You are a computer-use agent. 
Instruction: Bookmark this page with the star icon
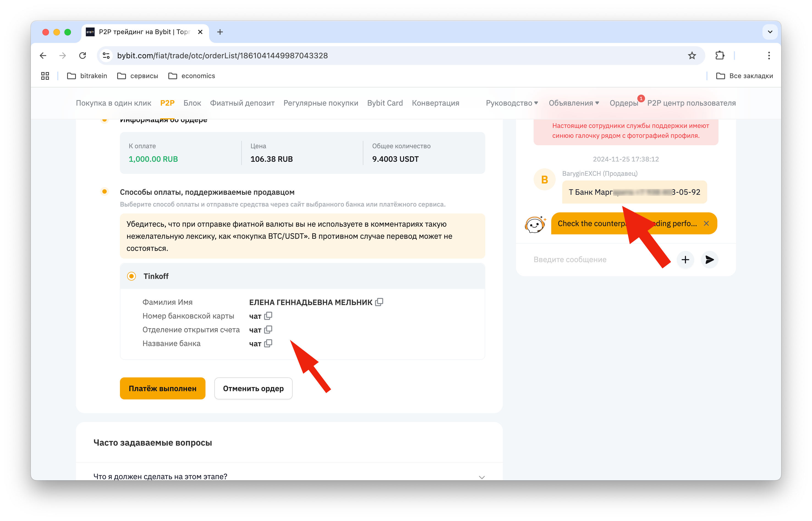click(x=692, y=56)
